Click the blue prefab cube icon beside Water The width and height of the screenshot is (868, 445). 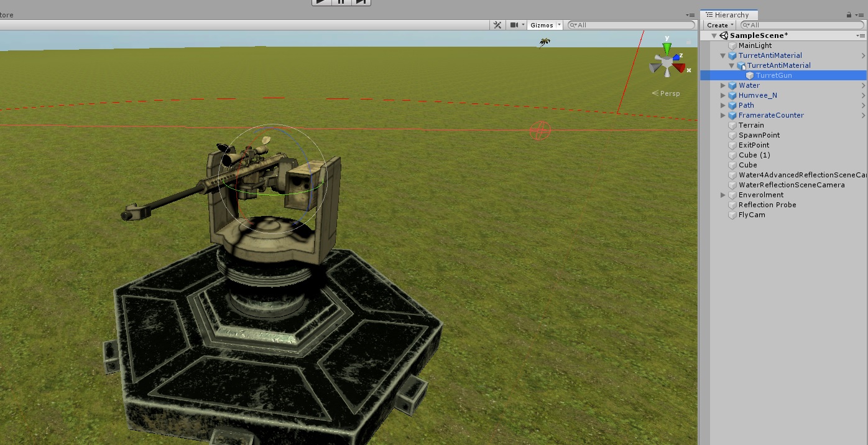(x=732, y=85)
